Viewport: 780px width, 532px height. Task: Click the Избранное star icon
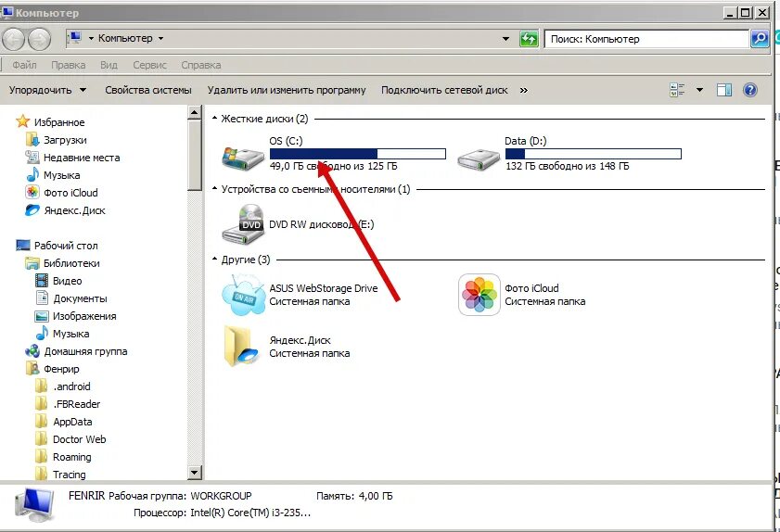(23, 121)
